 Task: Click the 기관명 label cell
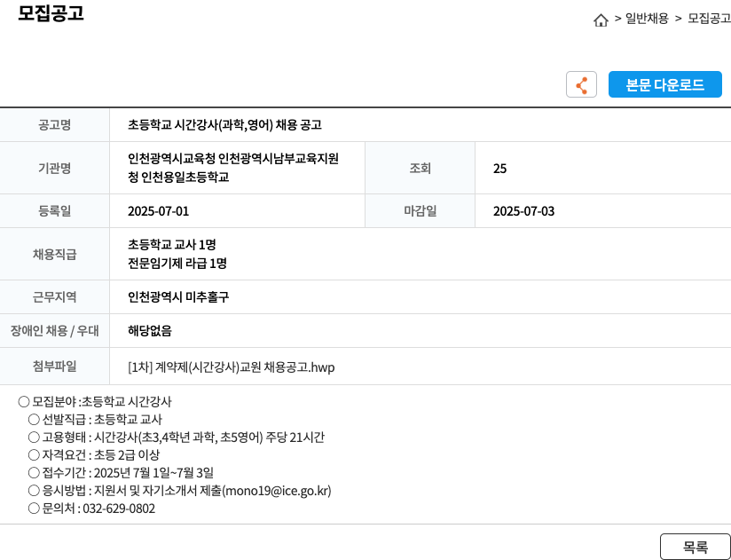54,168
